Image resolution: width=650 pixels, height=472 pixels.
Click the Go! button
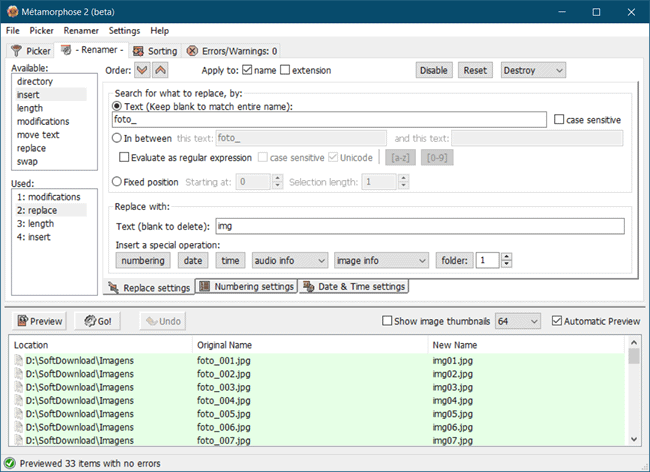click(x=97, y=321)
